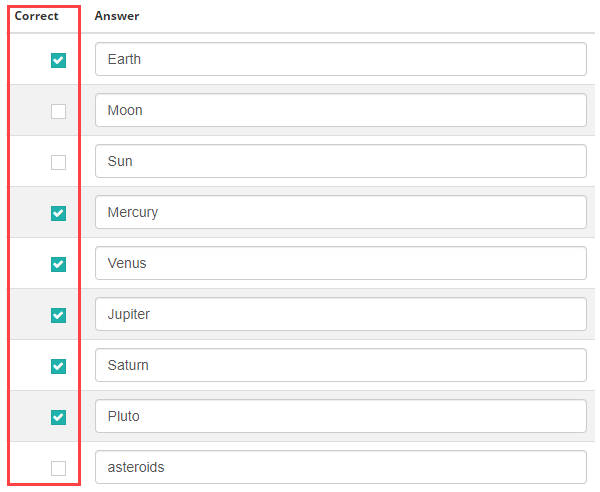Toggle the Correct checkbox beside Venus
The width and height of the screenshot is (600, 492).
pos(58,264)
